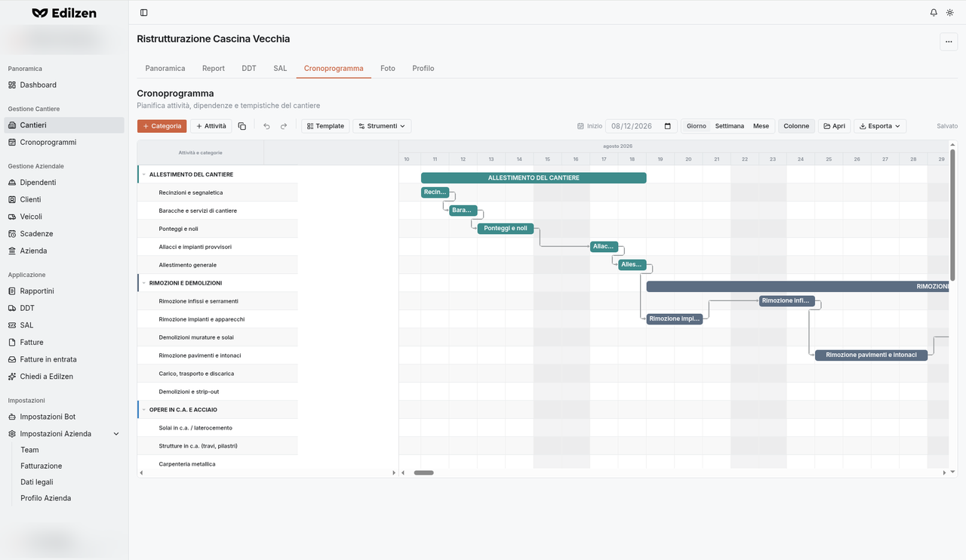Switch theme with the sun icon
The width and height of the screenshot is (966, 560).
click(x=950, y=13)
